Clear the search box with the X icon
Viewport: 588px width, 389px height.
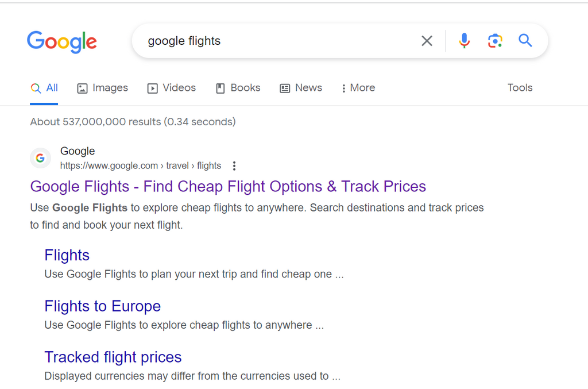[427, 41]
